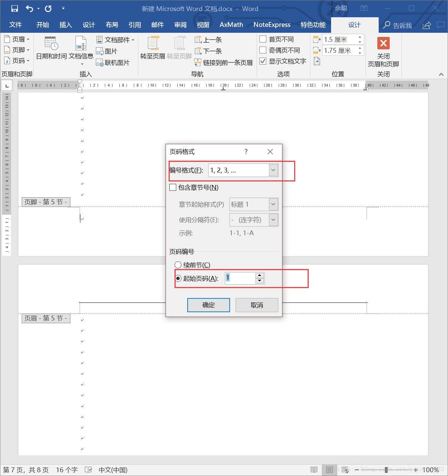The height and width of the screenshot is (476, 448).
Task: Switch to the 插入 ribbon tab
Action: [x=66, y=25]
